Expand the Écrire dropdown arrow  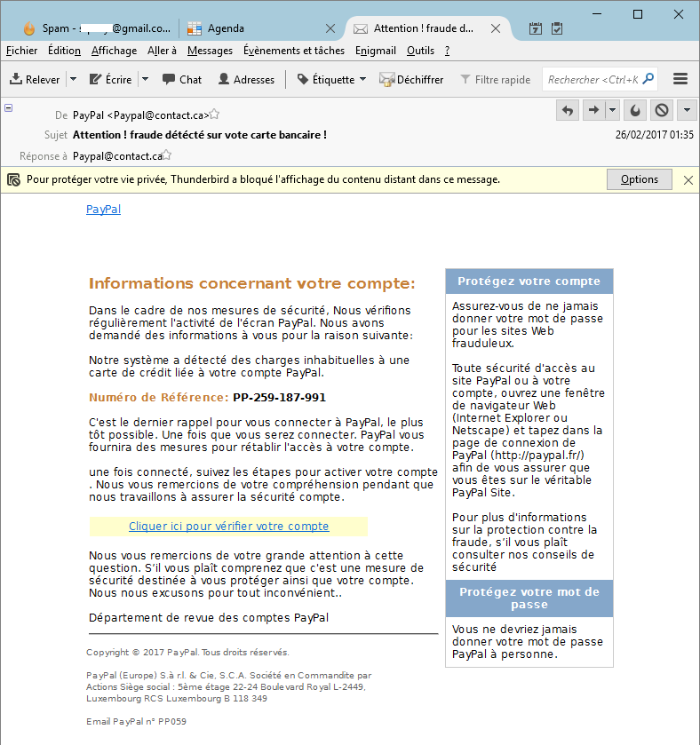145,79
